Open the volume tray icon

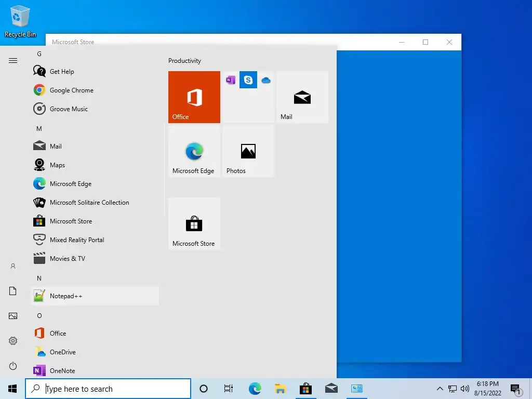tap(465, 389)
